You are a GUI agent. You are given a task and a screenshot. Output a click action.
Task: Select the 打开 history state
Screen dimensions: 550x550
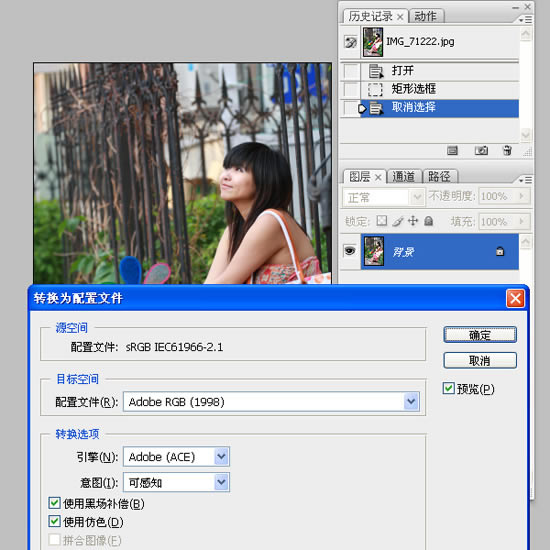[440, 71]
